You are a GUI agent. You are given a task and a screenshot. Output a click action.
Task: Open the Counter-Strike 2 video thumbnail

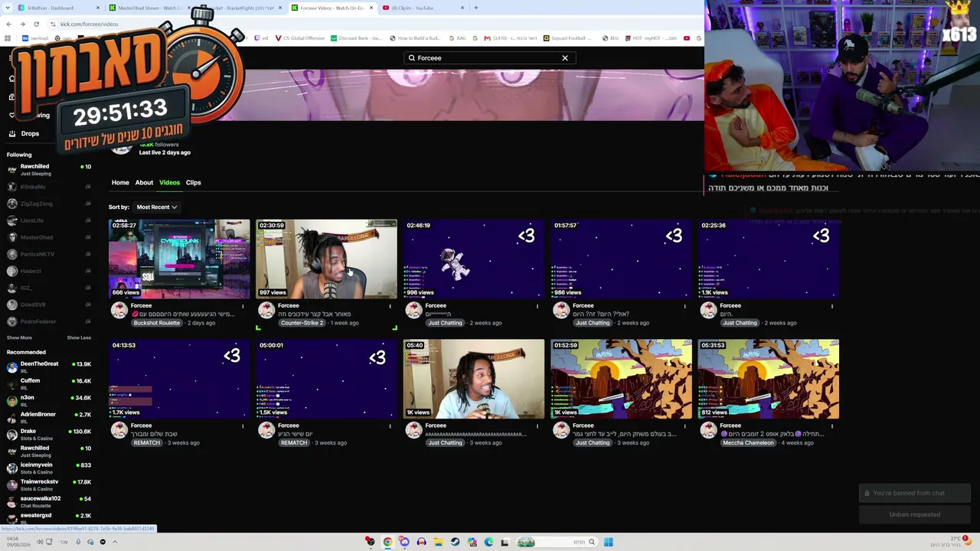click(x=326, y=259)
